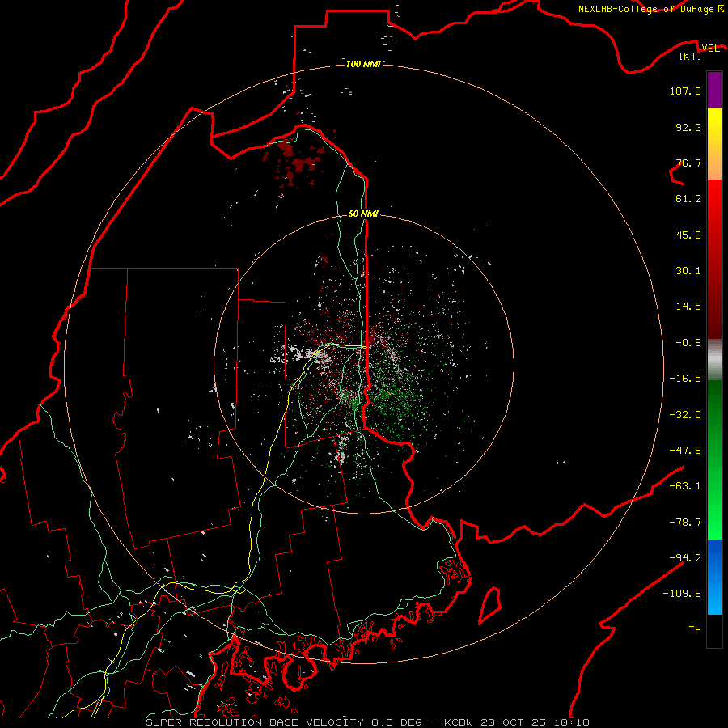Click the -78.7 velocity scale value
728x728 pixels.
pos(685,523)
